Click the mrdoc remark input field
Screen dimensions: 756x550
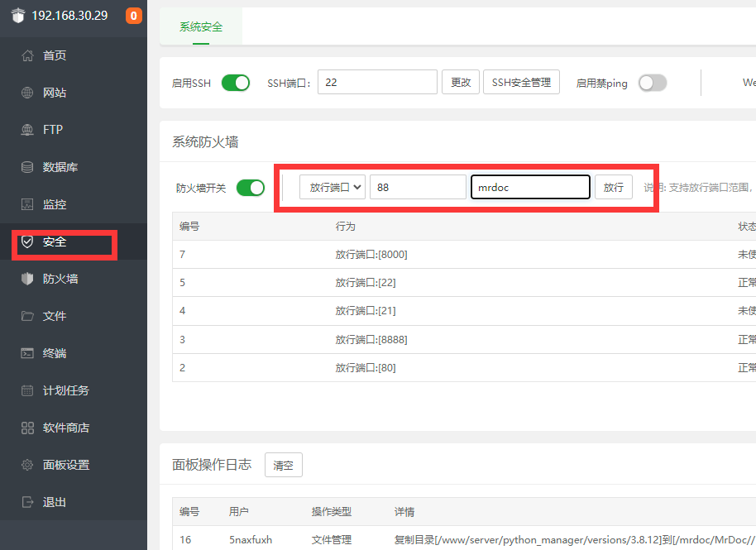530,187
